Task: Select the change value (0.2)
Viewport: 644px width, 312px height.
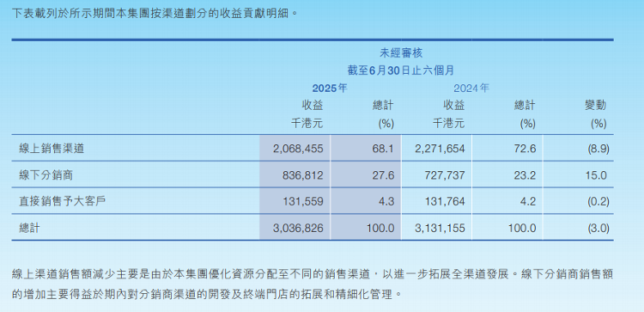Action: coord(598,202)
